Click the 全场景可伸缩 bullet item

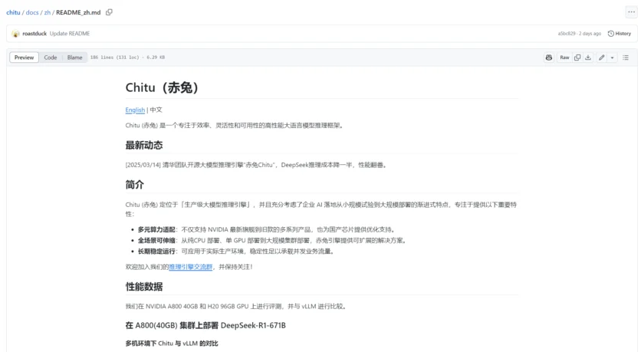click(x=272, y=241)
